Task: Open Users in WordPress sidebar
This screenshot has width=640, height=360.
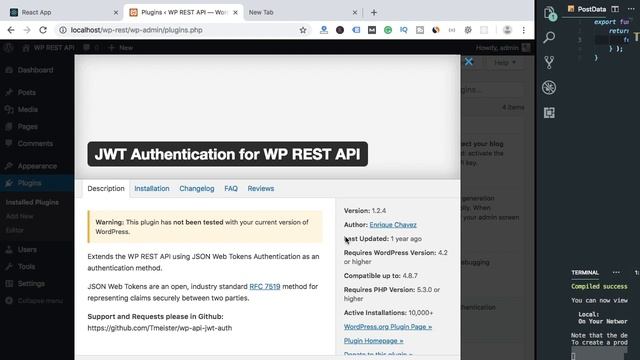Action: pos(27,249)
